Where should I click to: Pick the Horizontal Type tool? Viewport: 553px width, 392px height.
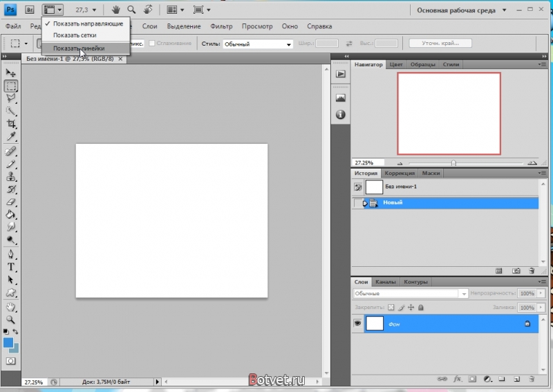(x=11, y=267)
